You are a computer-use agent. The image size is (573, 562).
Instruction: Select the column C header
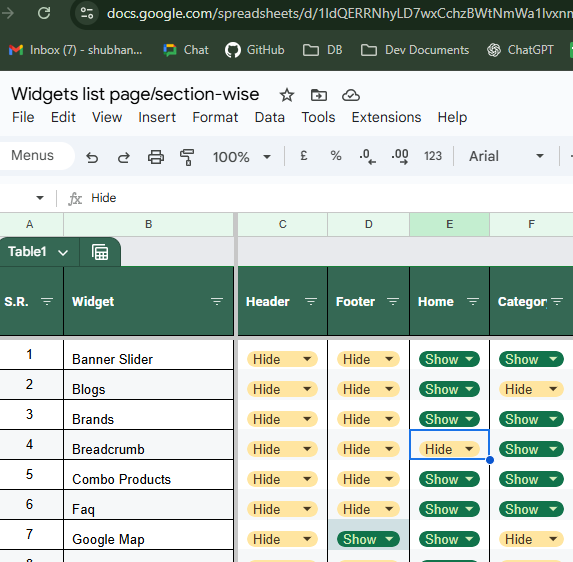pyautogui.click(x=282, y=224)
